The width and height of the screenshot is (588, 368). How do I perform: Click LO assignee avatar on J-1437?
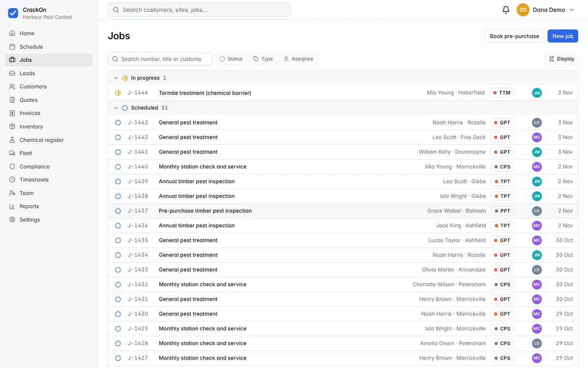537,211
